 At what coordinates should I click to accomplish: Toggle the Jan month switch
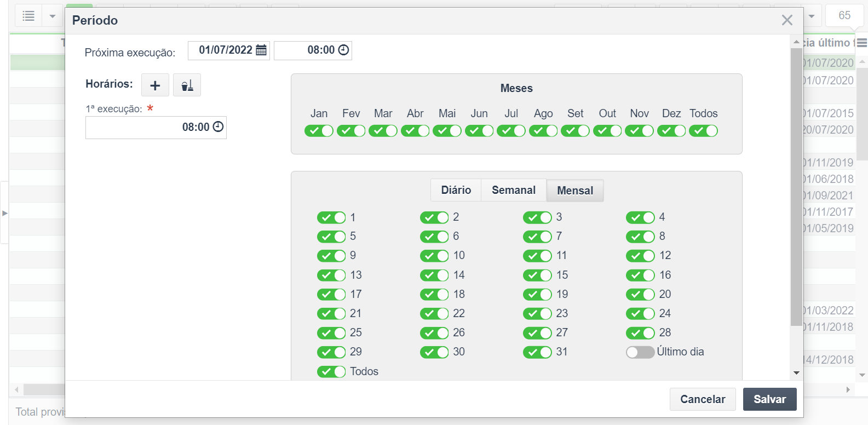319,131
